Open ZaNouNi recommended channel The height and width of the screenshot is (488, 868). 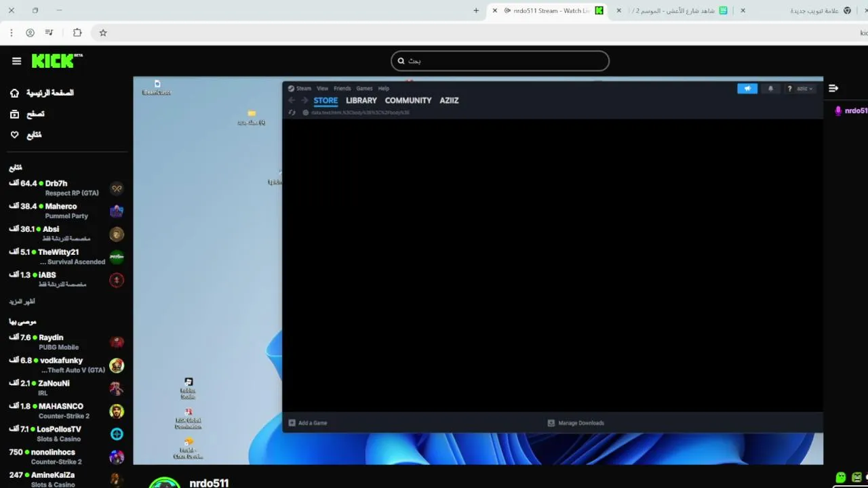[66, 388]
